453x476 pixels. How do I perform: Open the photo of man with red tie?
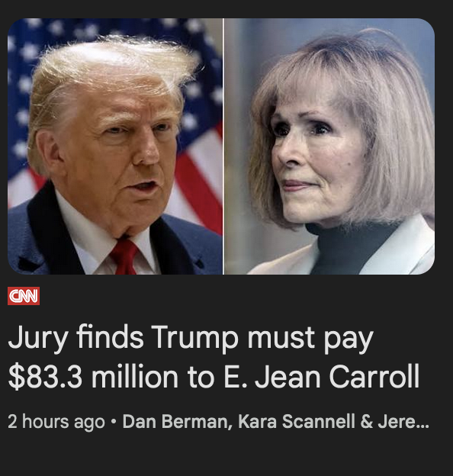(115, 146)
